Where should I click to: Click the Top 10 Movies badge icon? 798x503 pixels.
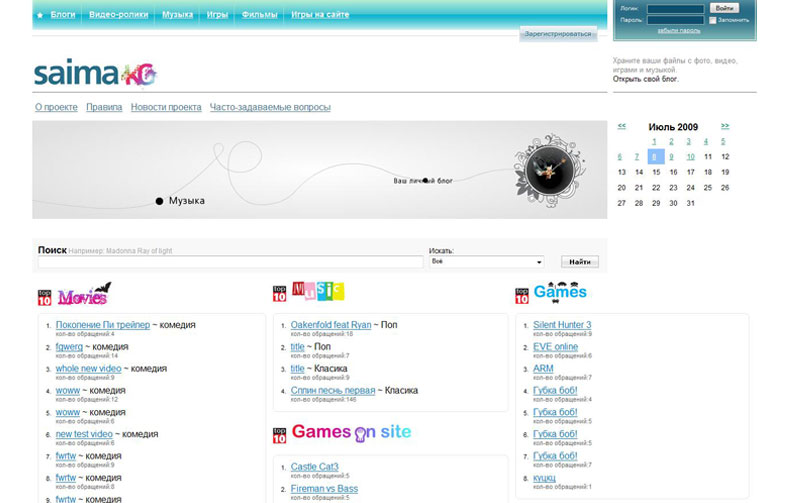44,297
